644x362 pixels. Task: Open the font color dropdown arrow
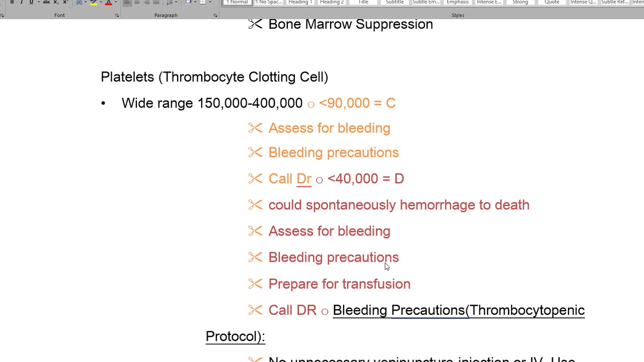coord(115,3)
